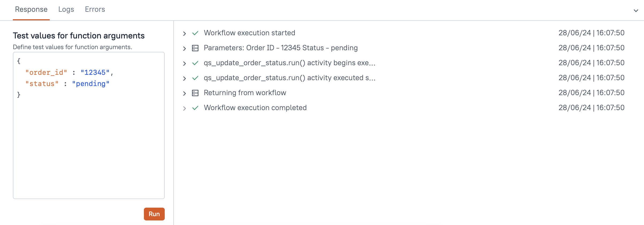Click the table icon next to Returning from workflow
The image size is (644, 225).
coord(195,93)
